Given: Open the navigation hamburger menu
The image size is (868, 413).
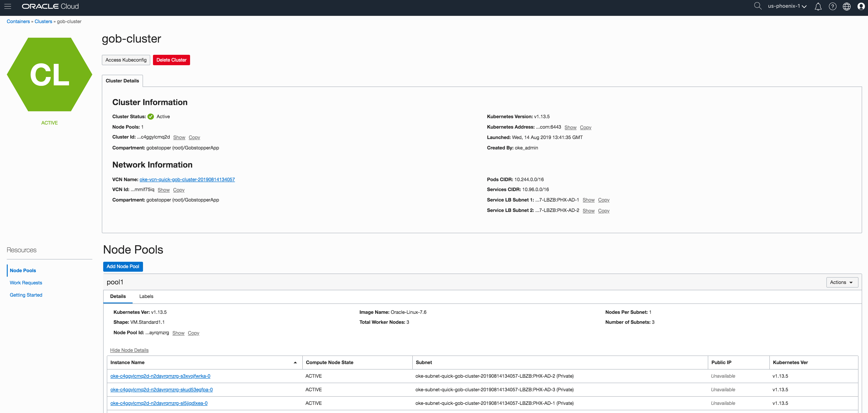Looking at the screenshot, I should tap(8, 6).
